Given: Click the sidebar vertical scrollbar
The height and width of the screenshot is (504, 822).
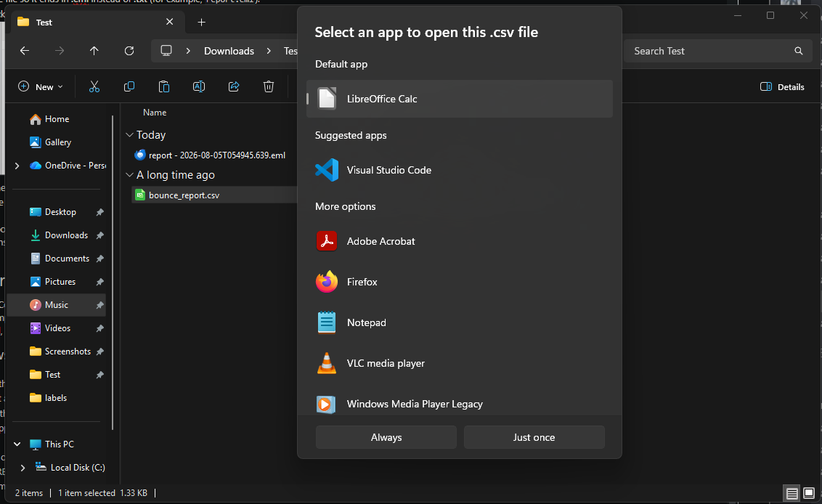Looking at the screenshot, I should (x=113, y=273).
